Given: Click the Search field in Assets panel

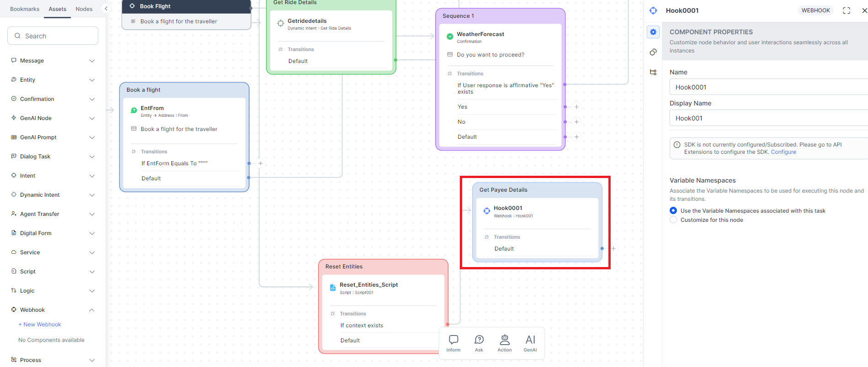Looking at the screenshot, I should pos(53,36).
